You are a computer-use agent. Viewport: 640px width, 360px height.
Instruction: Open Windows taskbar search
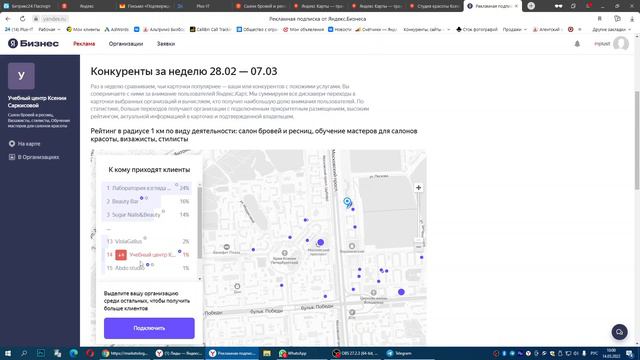pos(24,353)
